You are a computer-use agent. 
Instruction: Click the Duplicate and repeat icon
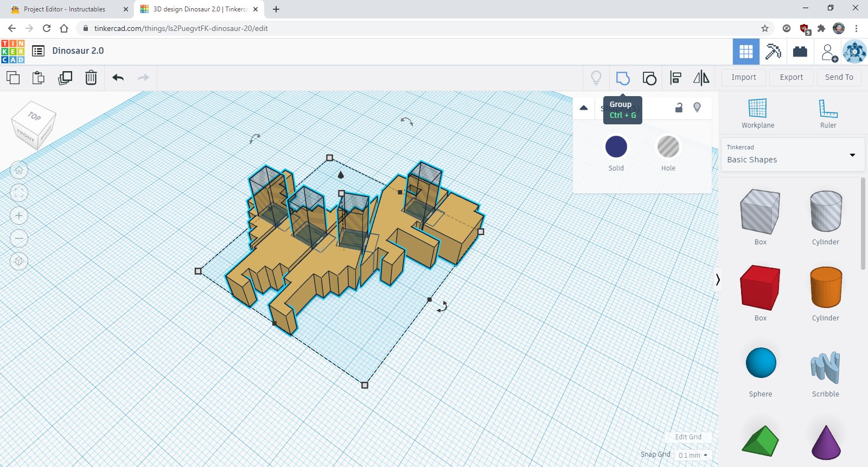[x=65, y=78]
